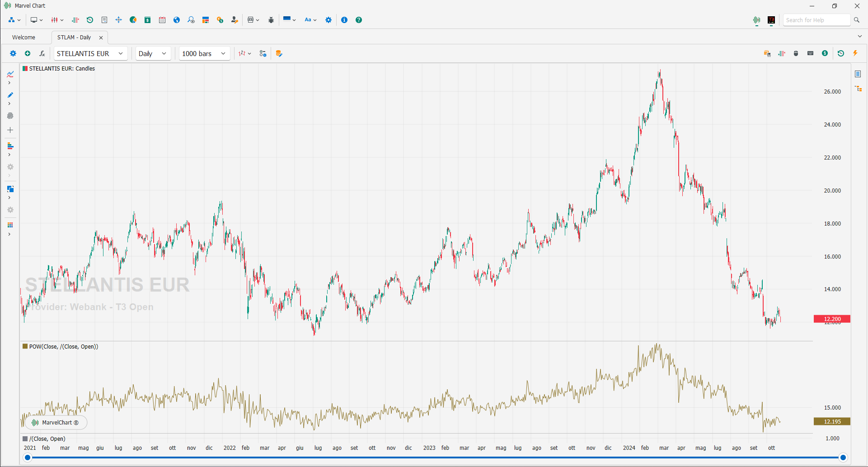Open the currency coins icon in top toolbar
The width and height of the screenshot is (868, 467).
(x=220, y=20)
